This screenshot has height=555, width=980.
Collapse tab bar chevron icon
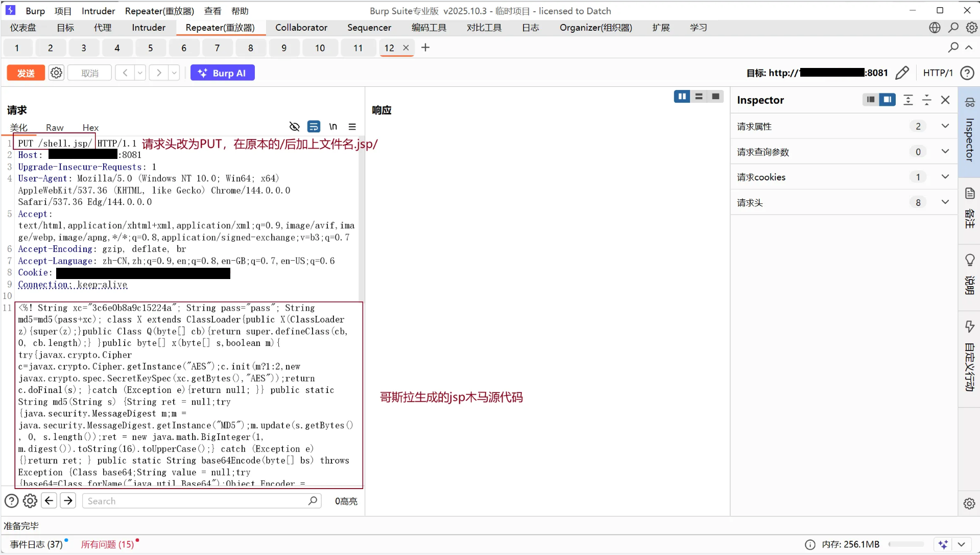(x=969, y=48)
